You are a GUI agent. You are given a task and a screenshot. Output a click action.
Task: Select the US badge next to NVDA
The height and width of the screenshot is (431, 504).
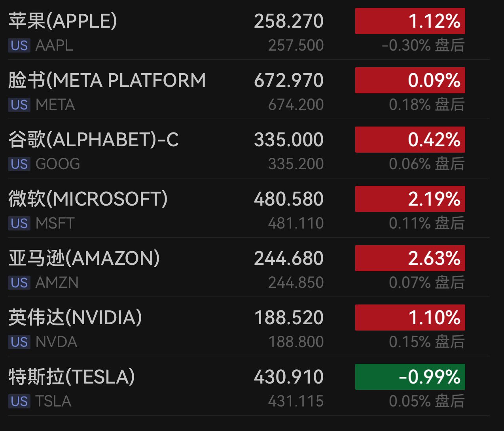pos(19,342)
